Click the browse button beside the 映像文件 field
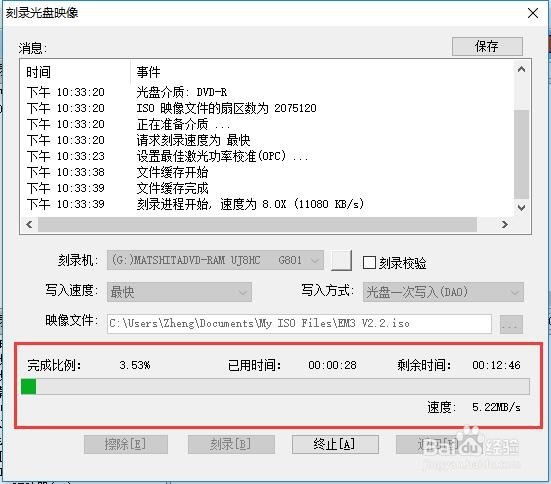This screenshot has width=551, height=484. pyautogui.click(x=511, y=324)
